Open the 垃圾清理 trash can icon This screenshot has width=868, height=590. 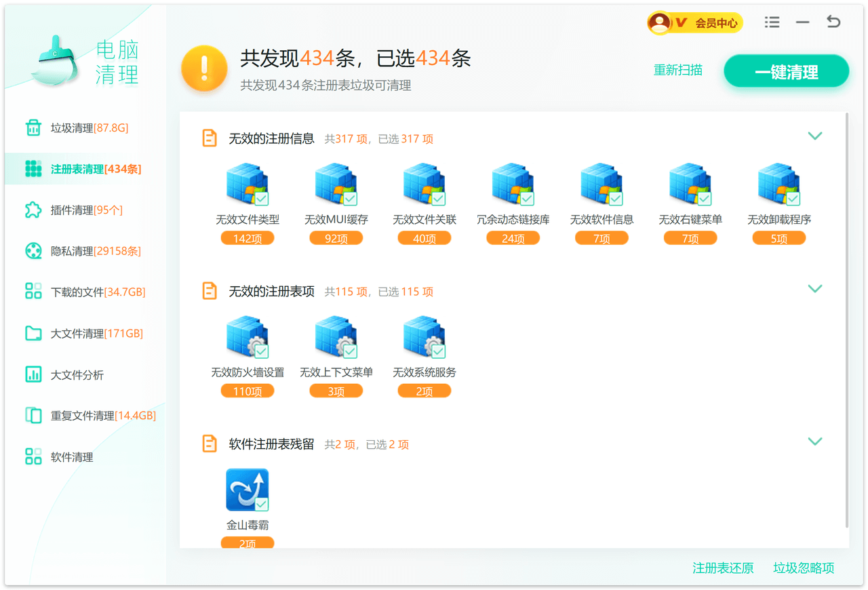pyautogui.click(x=33, y=127)
